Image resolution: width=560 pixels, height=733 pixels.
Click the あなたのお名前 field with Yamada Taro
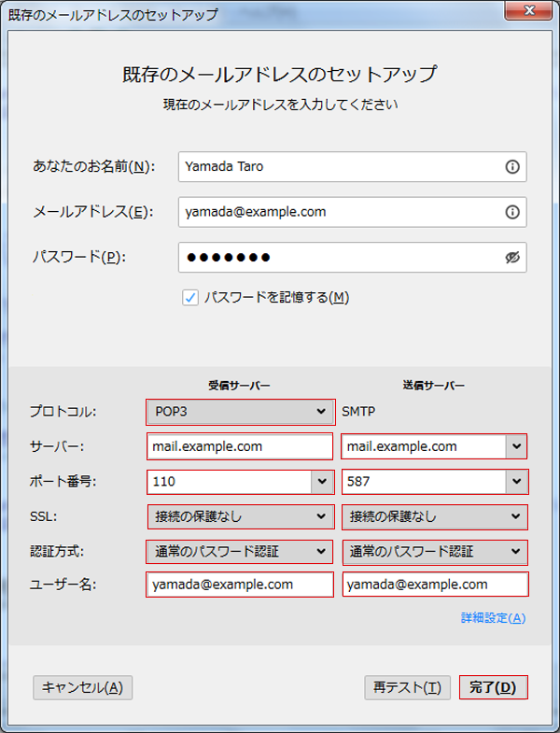click(341, 166)
